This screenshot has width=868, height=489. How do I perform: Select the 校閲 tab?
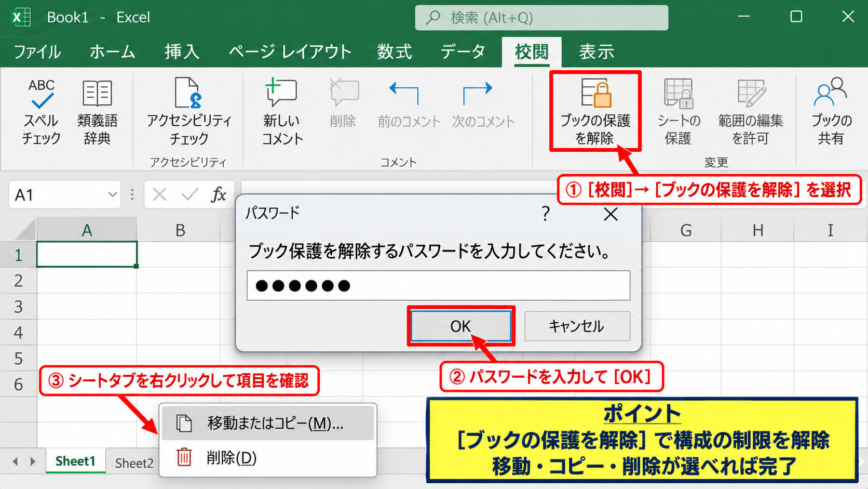[x=532, y=52]
